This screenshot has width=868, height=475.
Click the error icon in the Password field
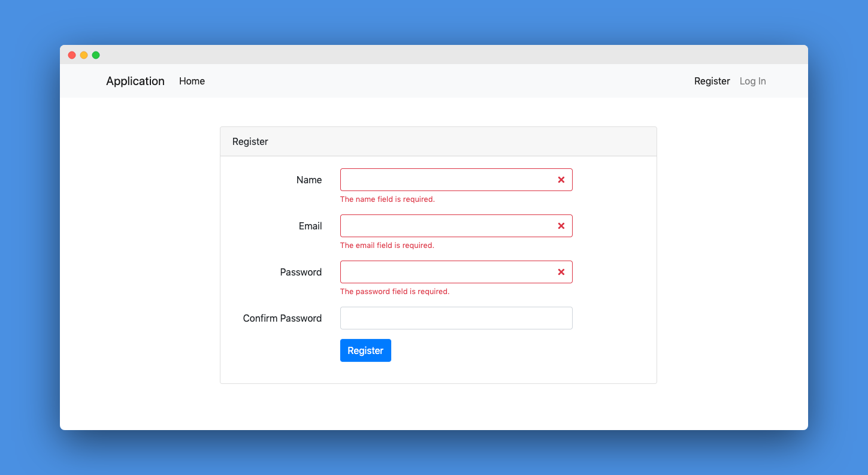click(x=561, y=272)
